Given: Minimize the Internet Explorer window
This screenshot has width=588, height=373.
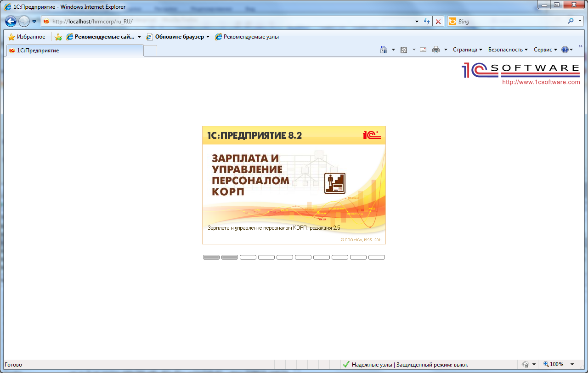Looking at the screenshot, I should 544,5.
